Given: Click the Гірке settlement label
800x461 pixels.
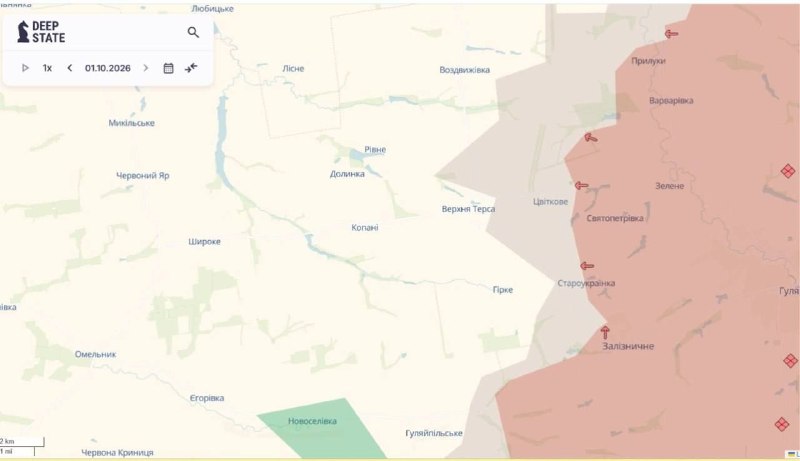Looking at the screenshot, I should pyautogui.click(x=503, y=290).
